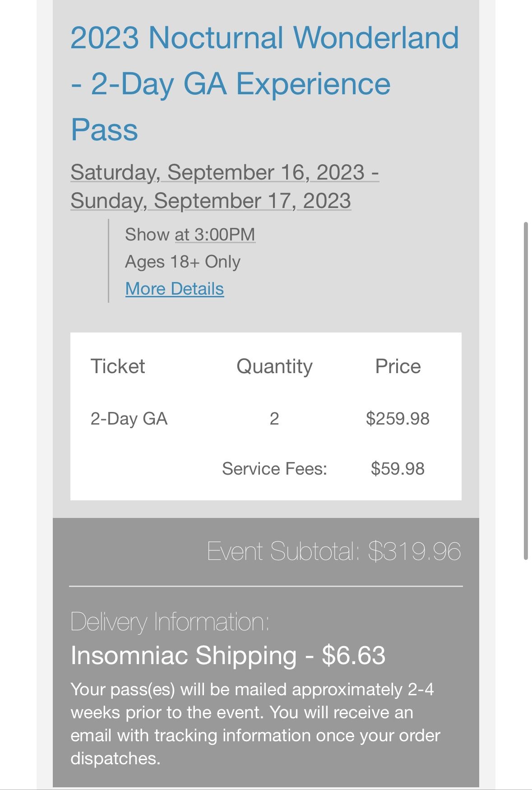The width and height of the screenshot is (532, 790).
Task: Click the Delivery Information heading
Action: (170, 622)
